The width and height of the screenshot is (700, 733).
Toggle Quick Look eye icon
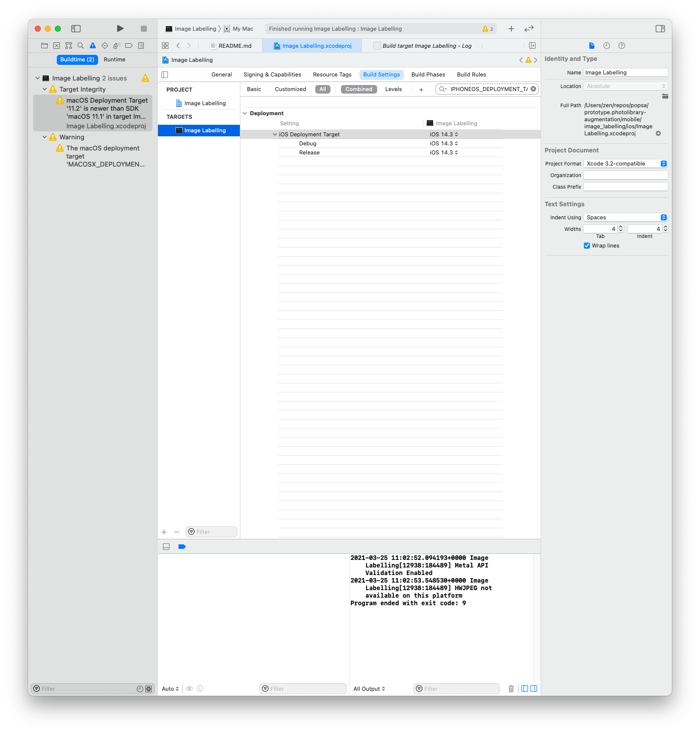click(189, 689)
